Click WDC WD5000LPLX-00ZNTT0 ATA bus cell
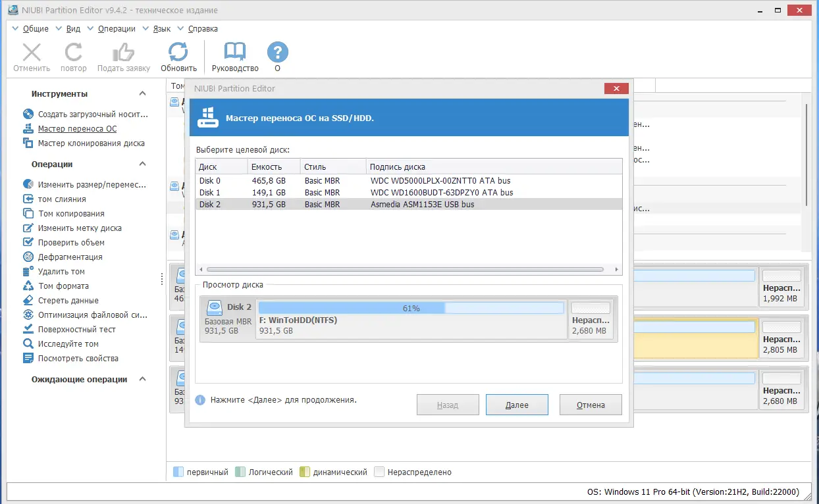The width and height of the screenshot is (819, 504). point(440,181)
